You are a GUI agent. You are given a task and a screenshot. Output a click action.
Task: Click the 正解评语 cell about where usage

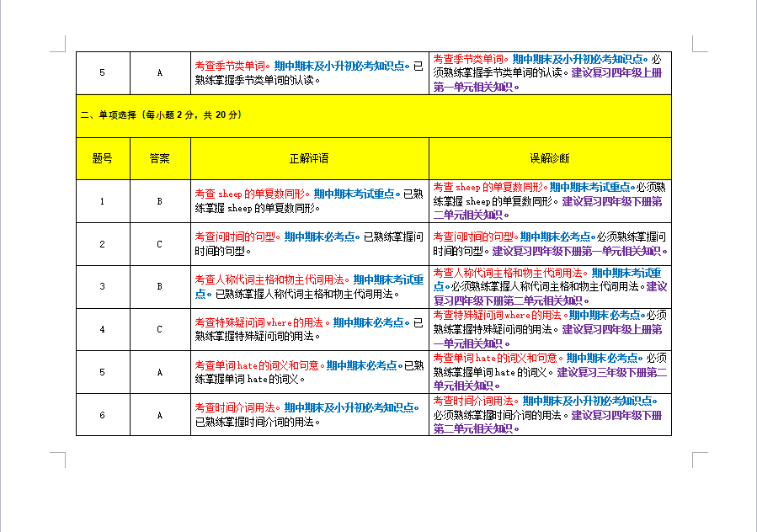pyautogui.click(x=309, y=329)
